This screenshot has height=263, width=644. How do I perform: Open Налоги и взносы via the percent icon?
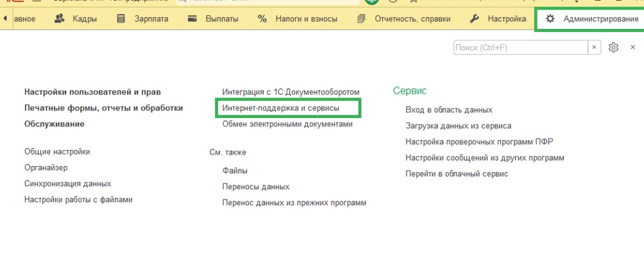tap(262, 19)
